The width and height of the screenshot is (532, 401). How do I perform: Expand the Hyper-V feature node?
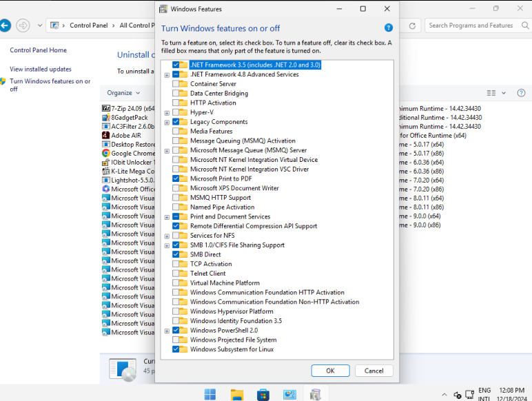click(x=167, y=113)
